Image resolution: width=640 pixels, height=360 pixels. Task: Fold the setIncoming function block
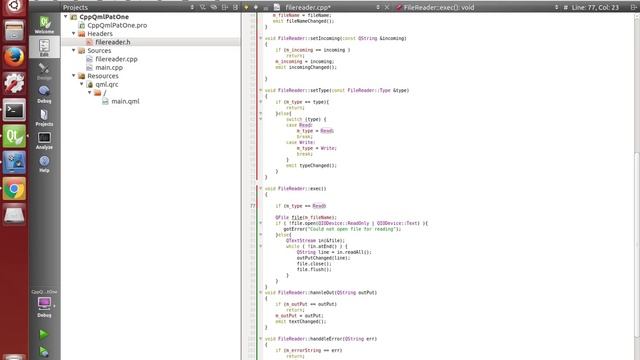[x=261, y=38]
